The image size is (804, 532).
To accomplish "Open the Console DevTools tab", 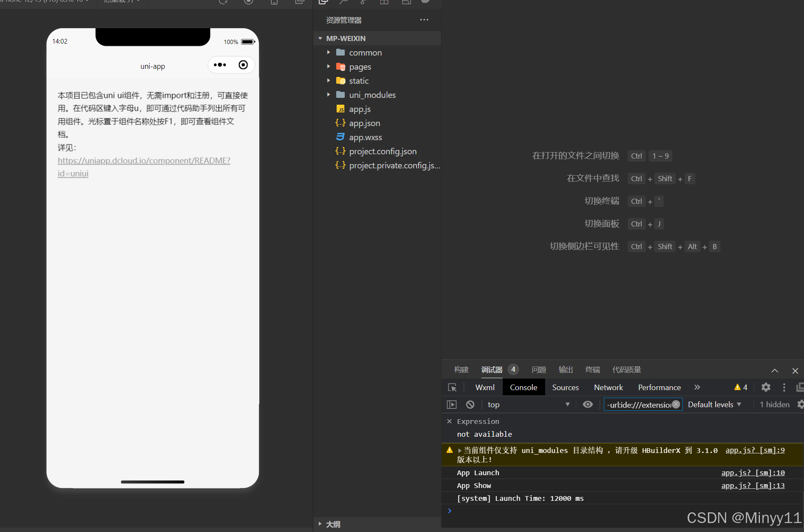I will [523, 387].
